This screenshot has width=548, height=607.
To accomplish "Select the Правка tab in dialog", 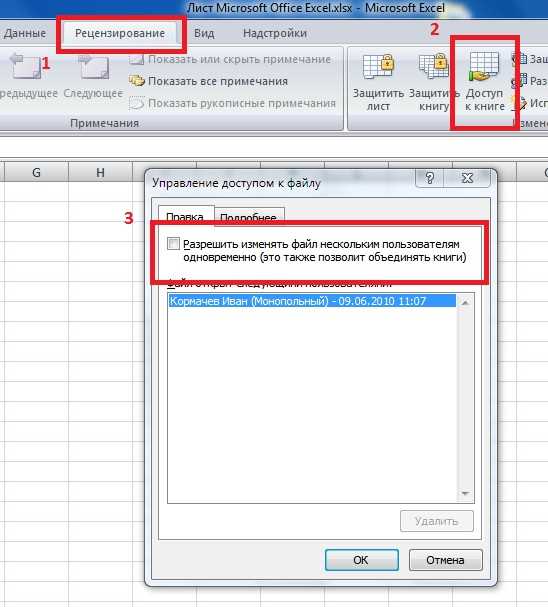I will [185, 217].
